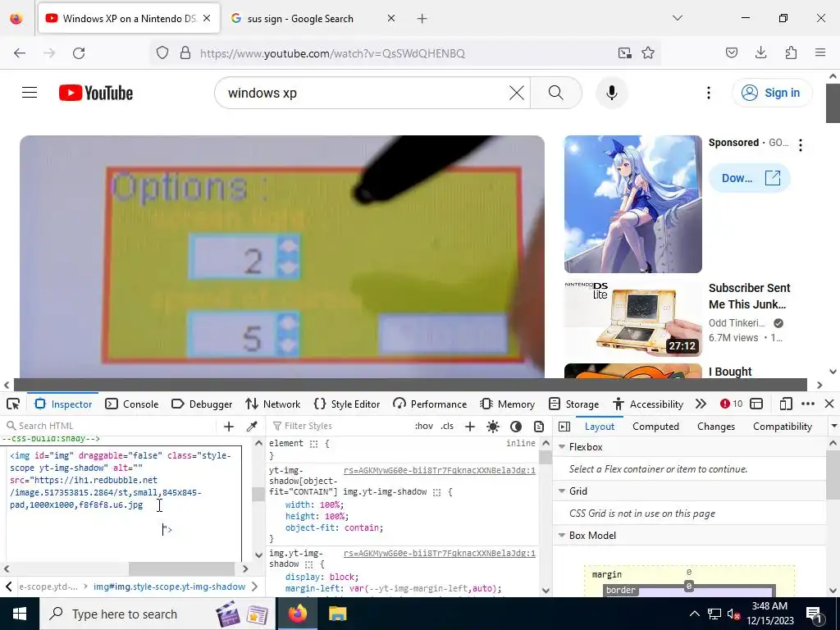Click the sponsored Download button
This screenshot has width=840, height=630.
tap(750, 178)
